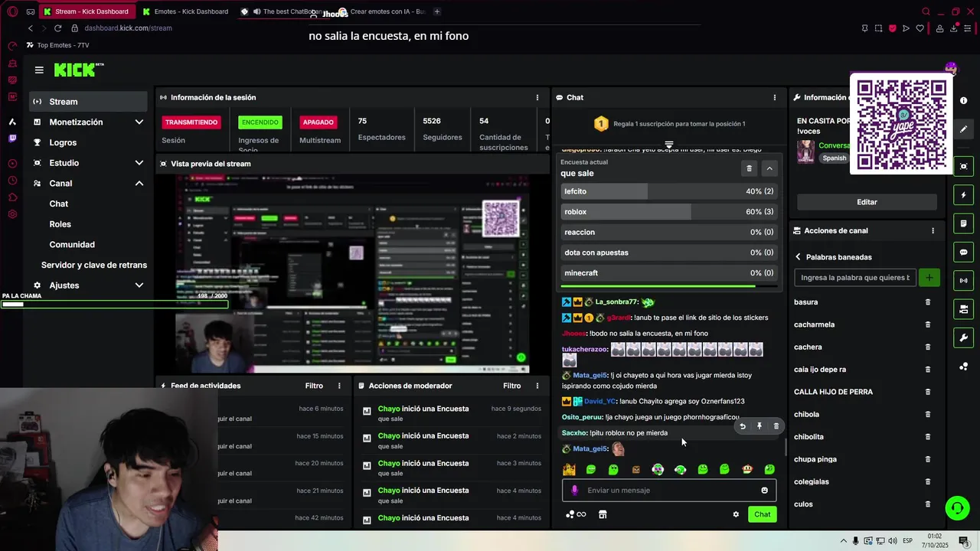980x551 pixels.
Task: Focus the Enviar un mensaje field
Action: coord(669,491)
